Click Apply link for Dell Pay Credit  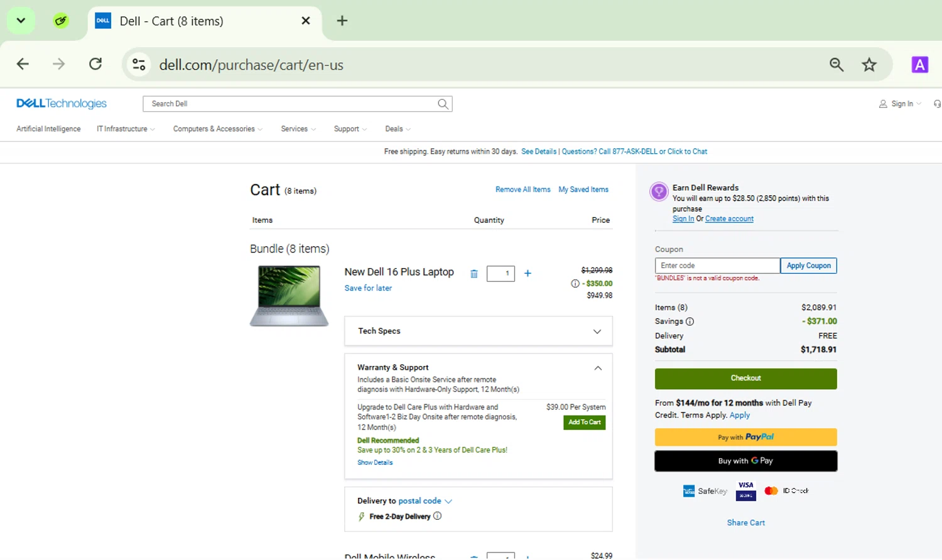tap(740, 415)
